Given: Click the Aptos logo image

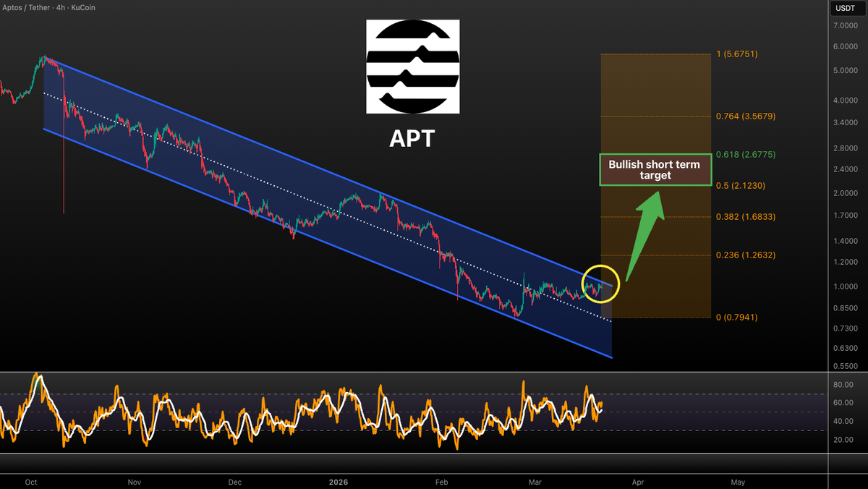Looking at the screenshot, I should pyautogui.click(x=412, y=67).
